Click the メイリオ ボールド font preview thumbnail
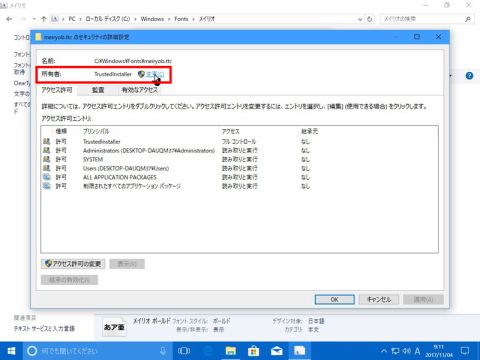This screenshot has width=480, height=360. click(114, 327)
